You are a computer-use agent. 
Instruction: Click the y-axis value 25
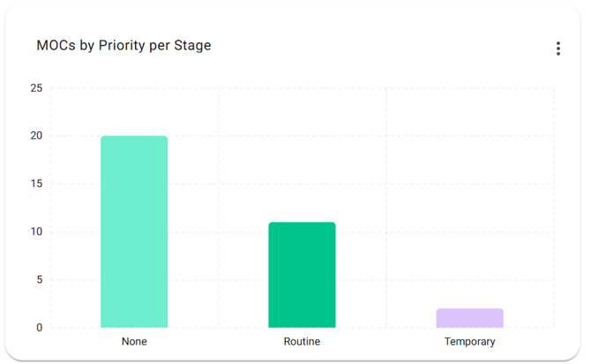coord(36,88)
